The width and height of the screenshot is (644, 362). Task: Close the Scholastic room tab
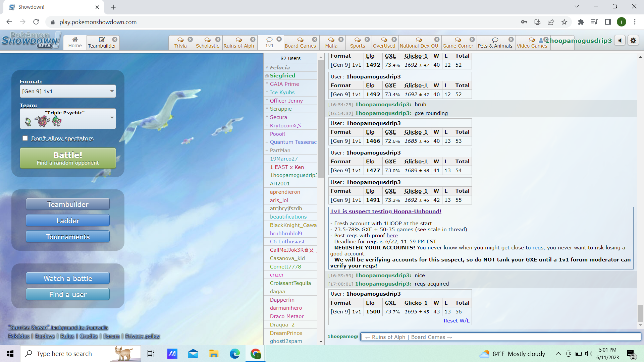[x=218, y=39]
